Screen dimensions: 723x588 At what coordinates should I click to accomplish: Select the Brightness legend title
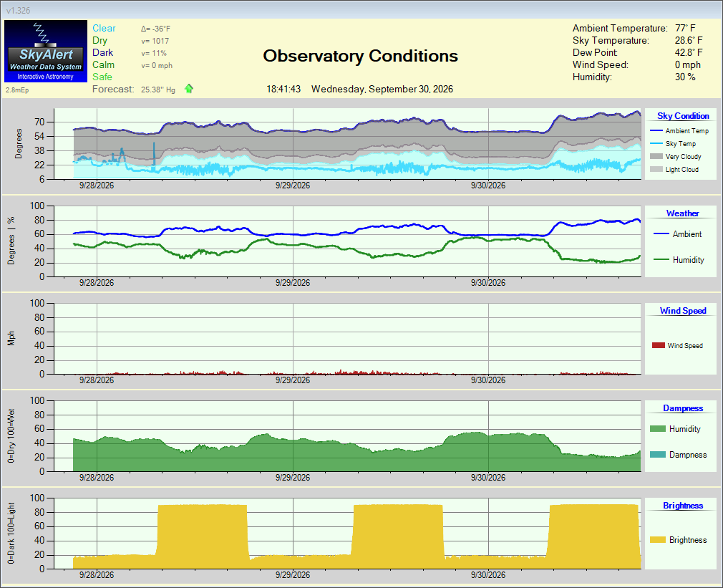683,506
